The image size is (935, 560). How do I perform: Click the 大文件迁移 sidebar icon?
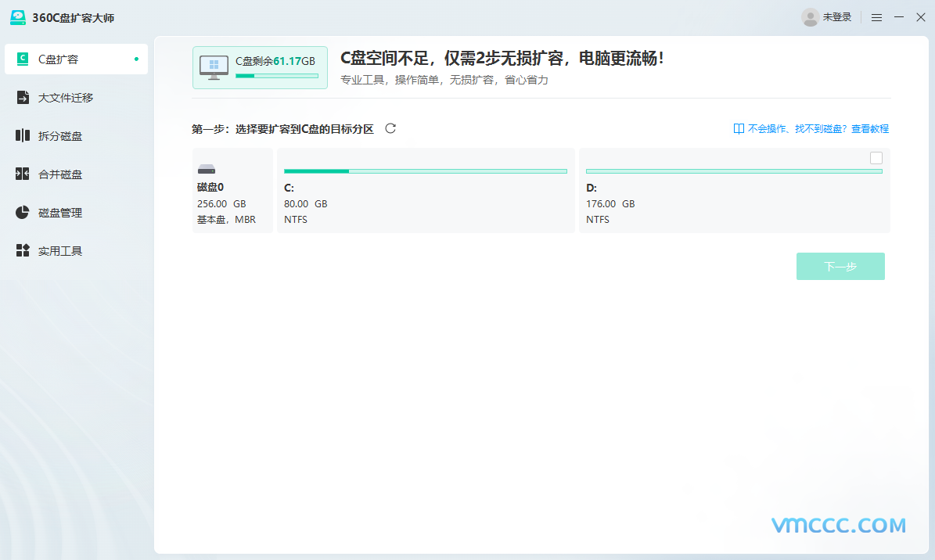(23, 98)
